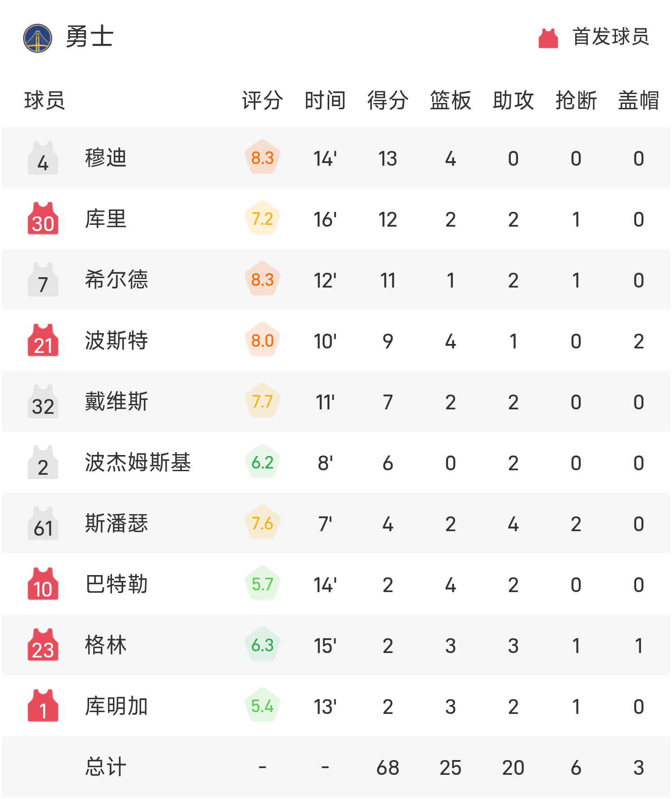Click Green's red number 23 jersey
Screen dimensions: 672x799
coord(43,645)
